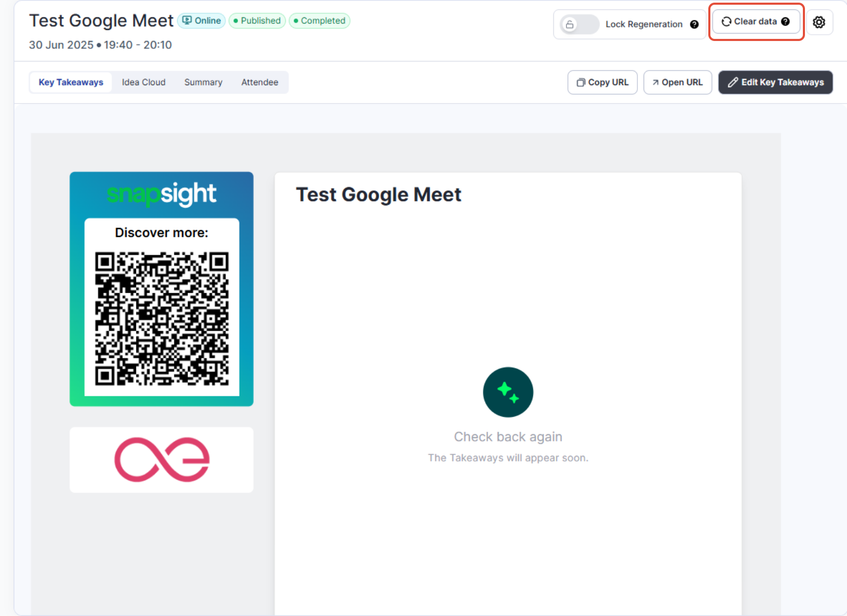Click the Online status badge
The image size is (847, 616).
click(x=202, y=20)
